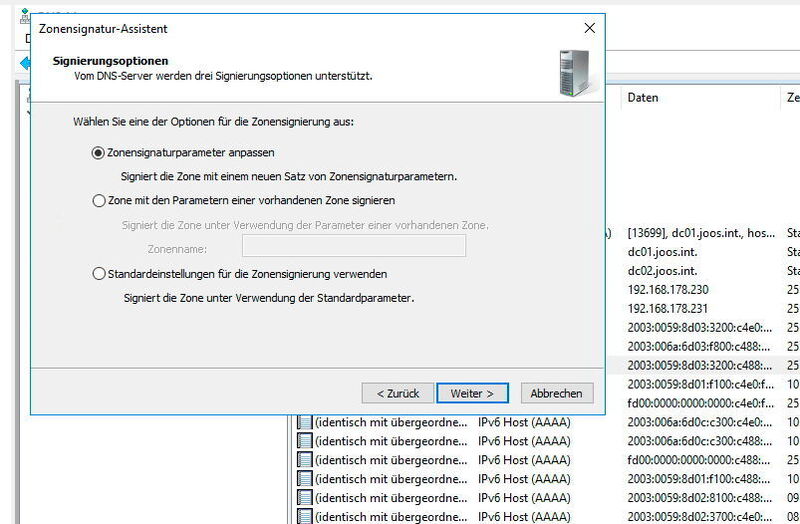The width and height of the screenshot is (800, 524).
Task: Select data value 2003:006a:6d0c:c300:c4e0:...
Action: coord(699,422)
